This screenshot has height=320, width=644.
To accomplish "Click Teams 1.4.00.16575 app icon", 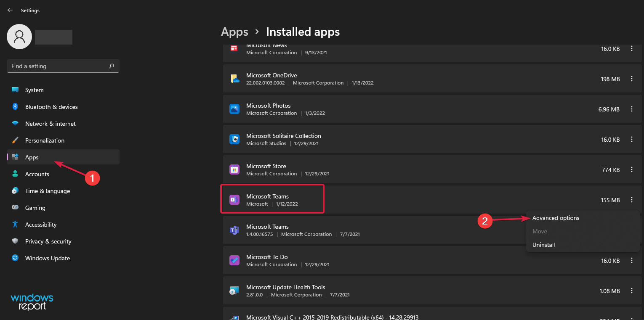I will coord(234,230).
